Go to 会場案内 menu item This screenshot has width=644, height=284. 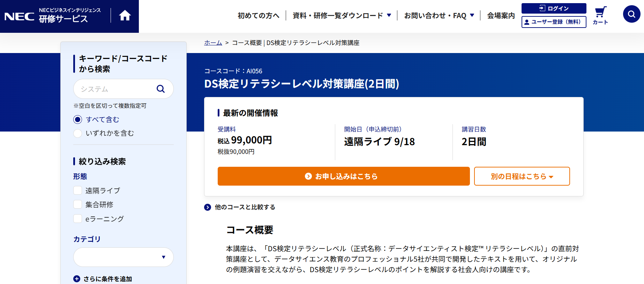pyautogui.click(x=501, y=16)
